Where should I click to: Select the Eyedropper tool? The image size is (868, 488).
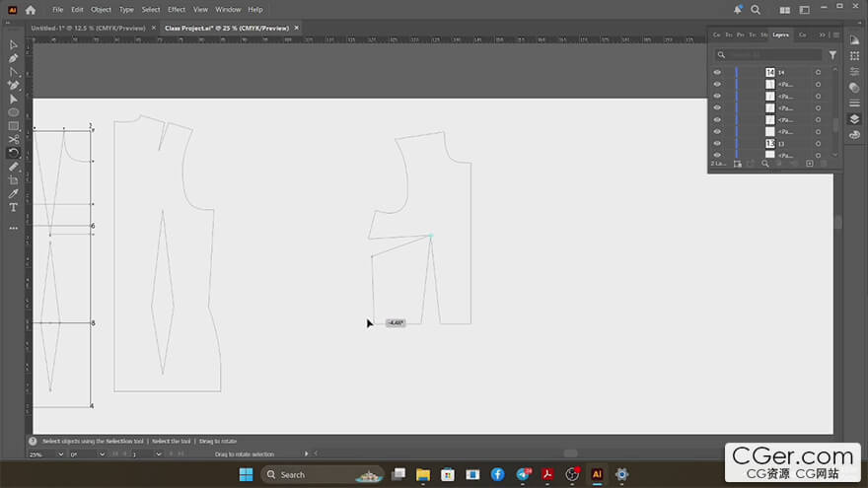[x=13, y=193]
